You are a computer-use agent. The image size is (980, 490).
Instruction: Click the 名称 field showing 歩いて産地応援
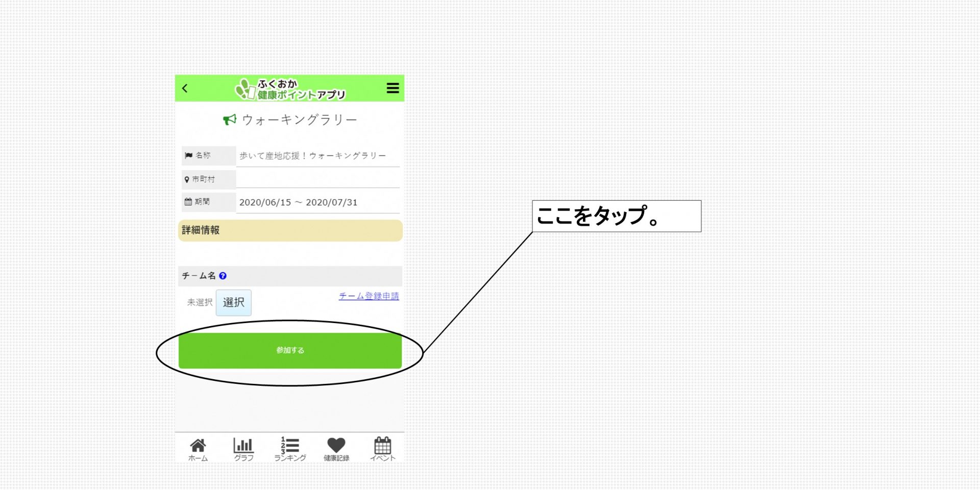point(317,156)
